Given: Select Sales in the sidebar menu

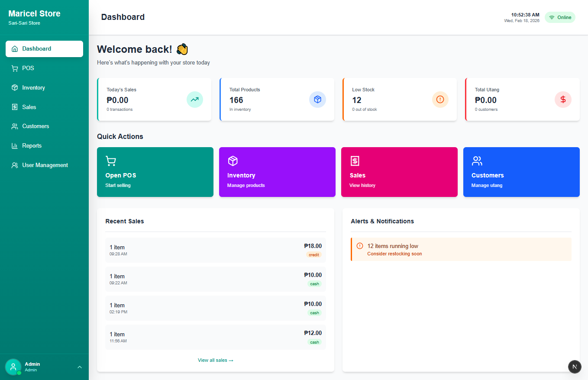Looking at the screenshot, I should [44, 107].
